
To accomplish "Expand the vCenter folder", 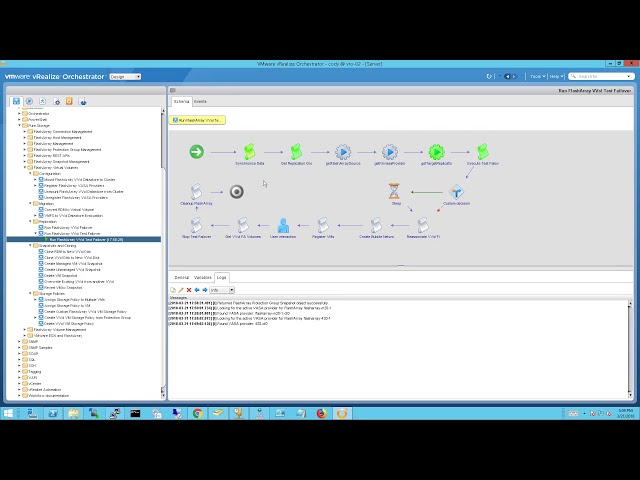I will 19,384.
